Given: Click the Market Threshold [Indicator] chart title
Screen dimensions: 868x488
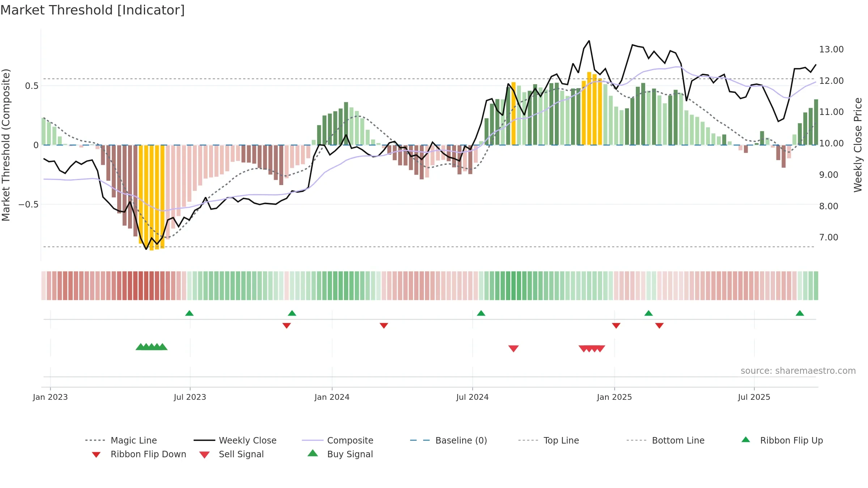Looking at the screenshot, I should click(93, 10).
